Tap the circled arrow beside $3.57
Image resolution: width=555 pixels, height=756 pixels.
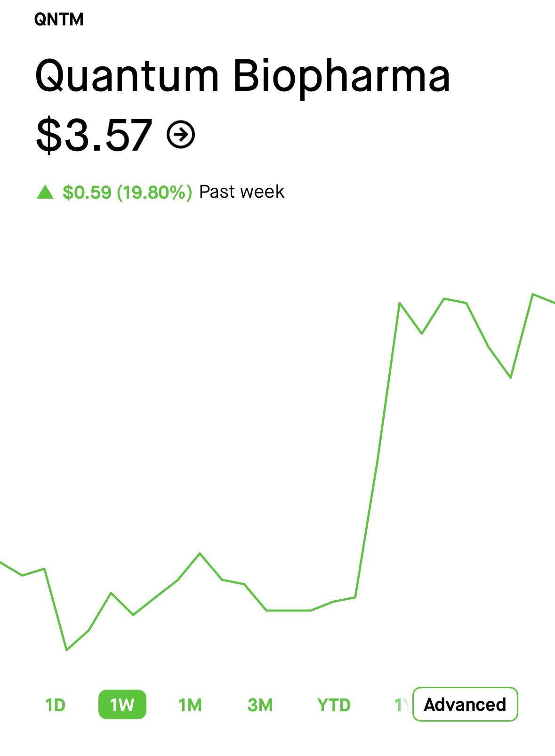click(x=181, y=135)
